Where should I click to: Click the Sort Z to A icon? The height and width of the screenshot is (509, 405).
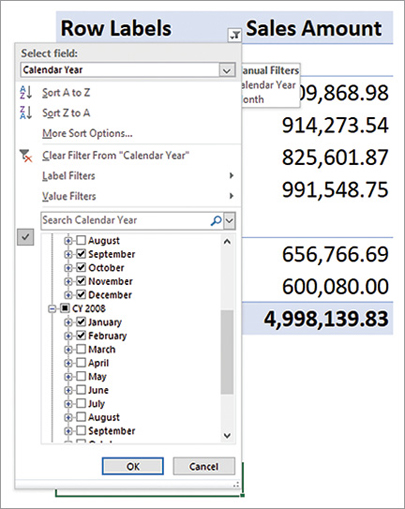tap(26, 113)
